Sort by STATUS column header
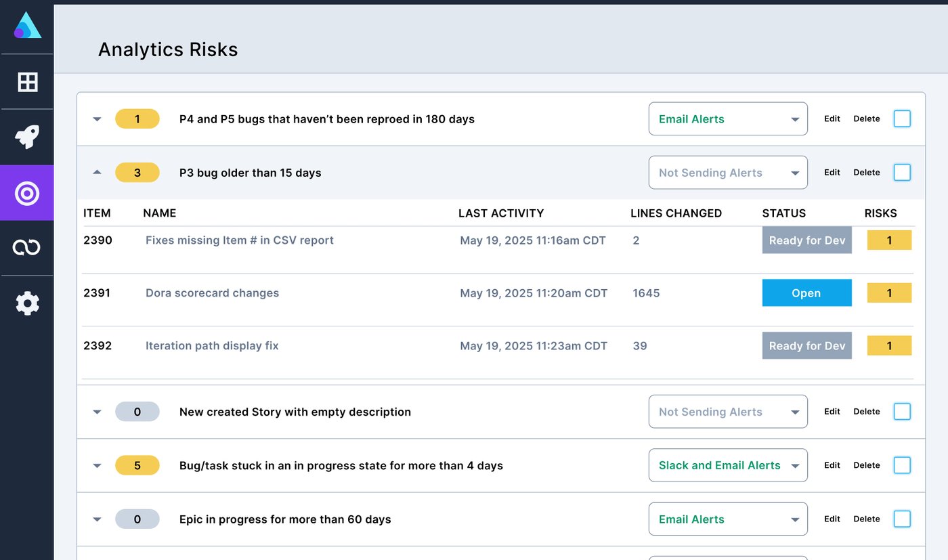This screenshot has height=560, width=948. [x=784, y=213]
